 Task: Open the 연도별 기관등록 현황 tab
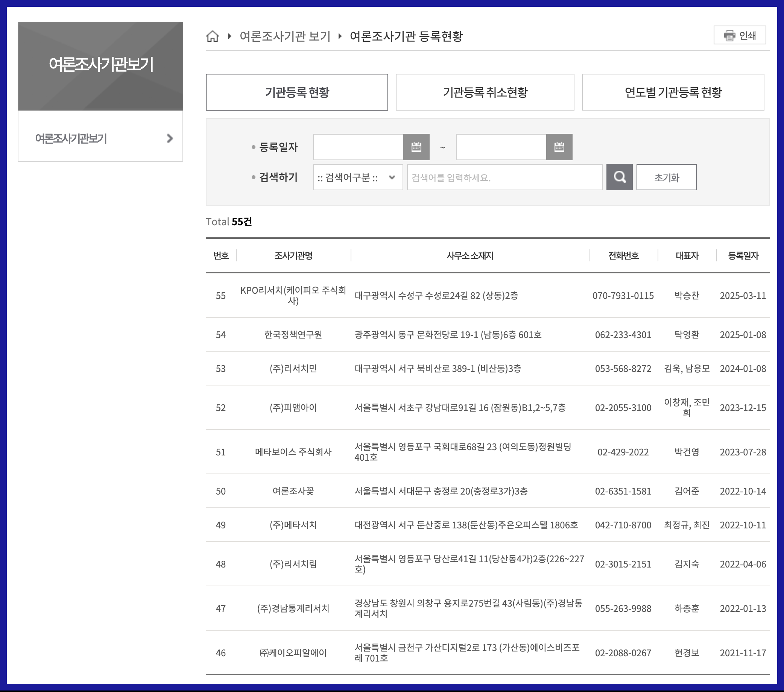[673, 92]
